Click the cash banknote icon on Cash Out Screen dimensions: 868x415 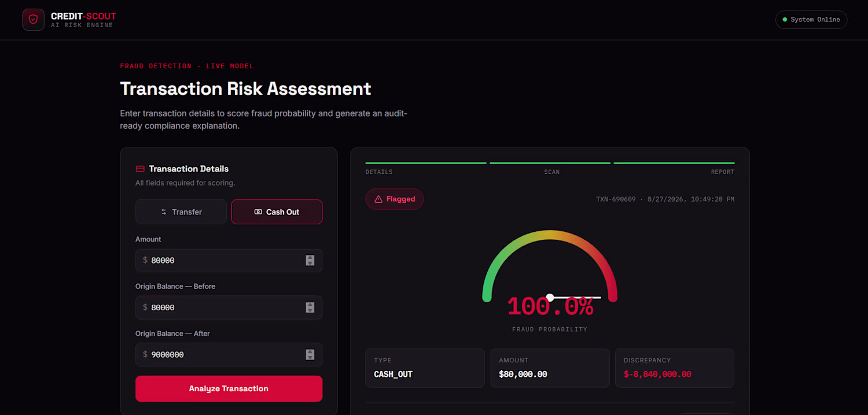click(x=258, y=212)
